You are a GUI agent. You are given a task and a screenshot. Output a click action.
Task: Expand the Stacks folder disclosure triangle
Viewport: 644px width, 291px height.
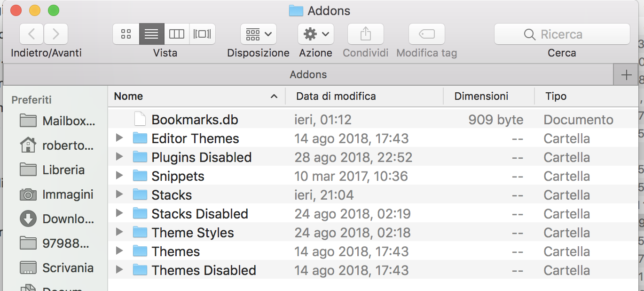coord(119,194)
